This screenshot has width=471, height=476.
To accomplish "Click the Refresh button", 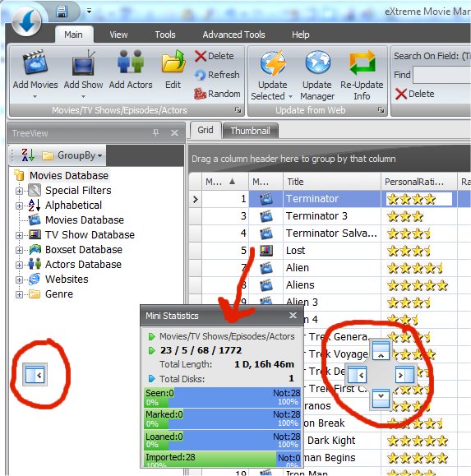I will [x=217, y=75].
